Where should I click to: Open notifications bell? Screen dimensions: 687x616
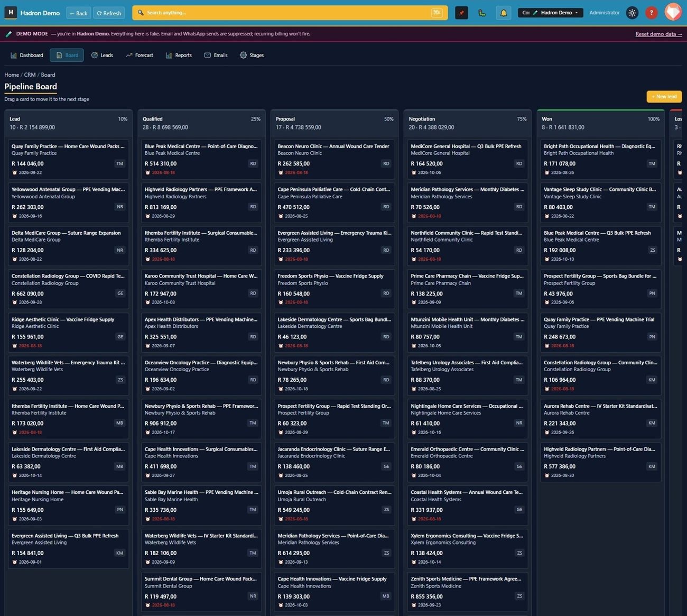click(x=503, y=13)
